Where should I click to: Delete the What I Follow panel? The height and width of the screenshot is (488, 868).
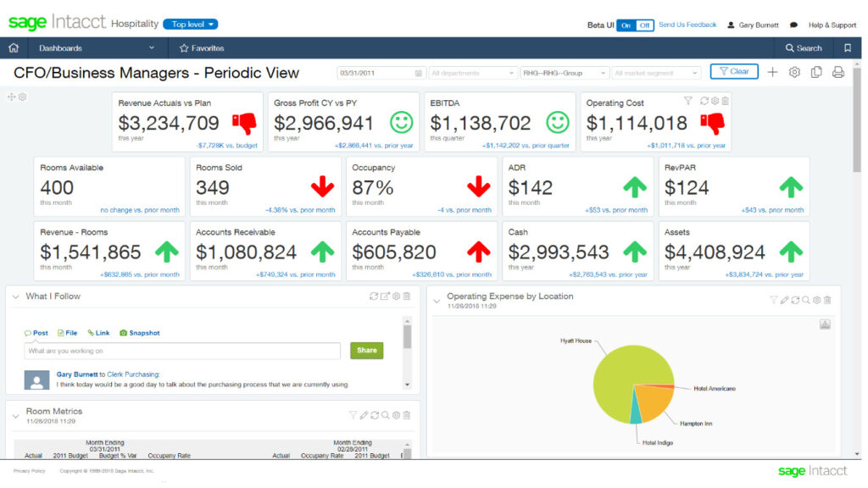tap(407, 296)
